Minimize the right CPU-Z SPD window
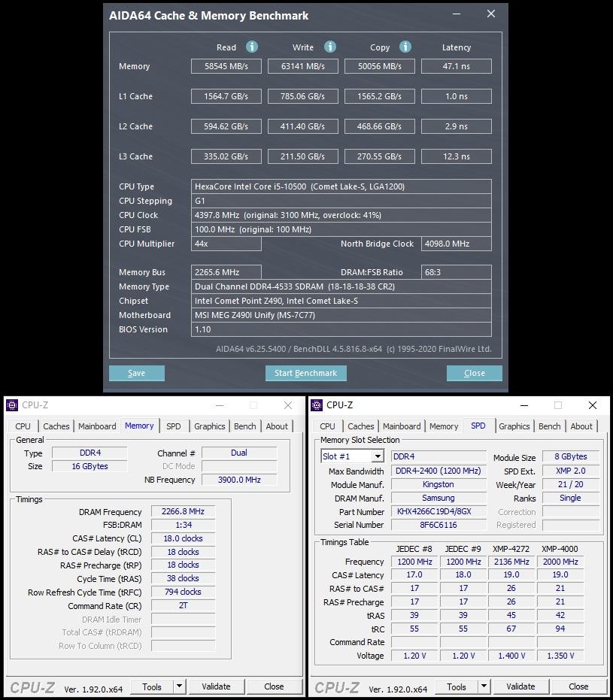Image resolution: width=613 pixels, height=700 pixels. coord(524,405)
